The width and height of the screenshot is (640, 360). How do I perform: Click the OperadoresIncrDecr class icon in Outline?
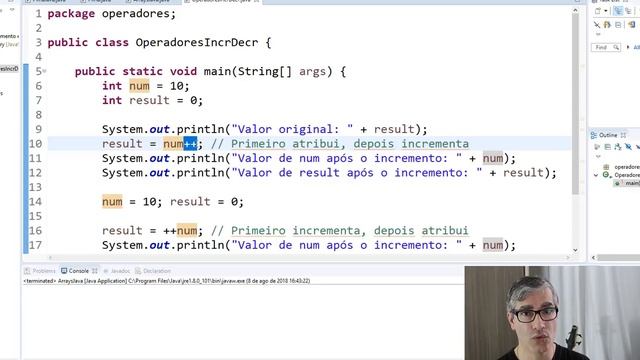(x=607, y=175)
